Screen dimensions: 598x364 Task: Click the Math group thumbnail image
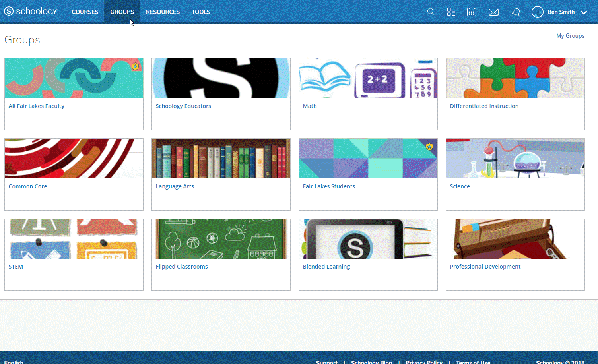(368, 78)
